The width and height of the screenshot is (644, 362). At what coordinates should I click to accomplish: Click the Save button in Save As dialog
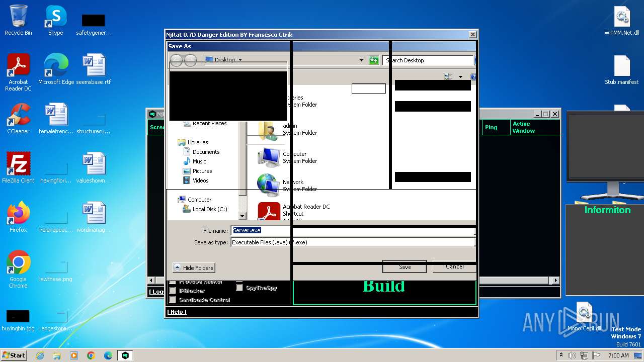405,267
